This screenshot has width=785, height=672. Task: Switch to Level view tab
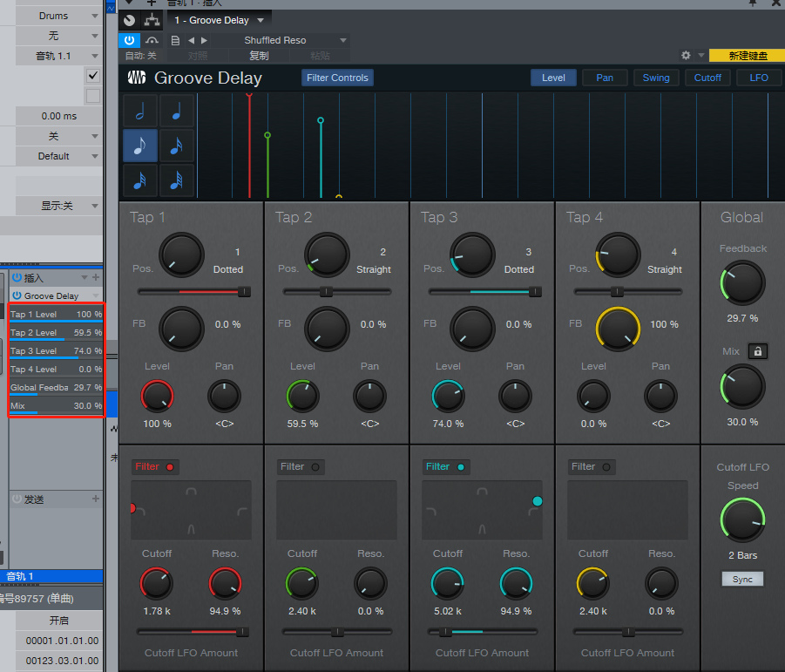553,78
